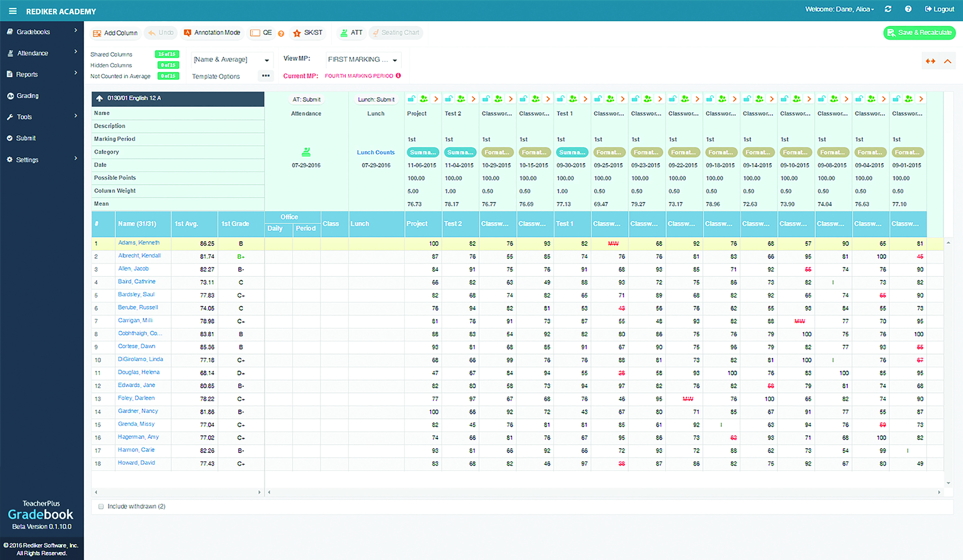Open the View MP marking period dropdown

pyautogui.click(x=363, y=60)
